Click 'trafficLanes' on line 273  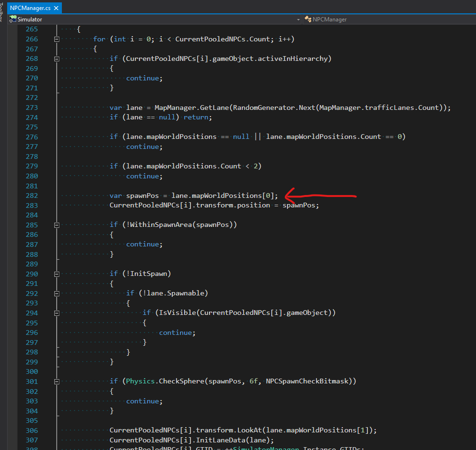pyautogui.click(x=389, y=108)
